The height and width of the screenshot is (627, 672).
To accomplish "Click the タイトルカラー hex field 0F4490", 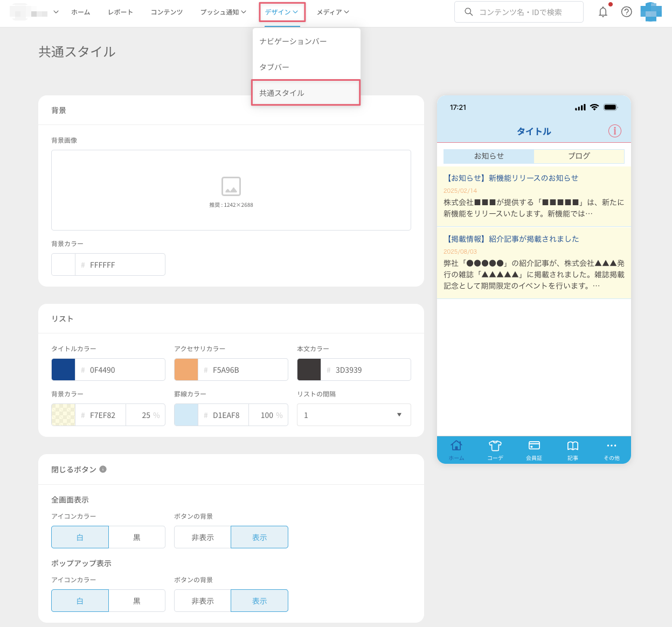I will (x=120, y=370).
